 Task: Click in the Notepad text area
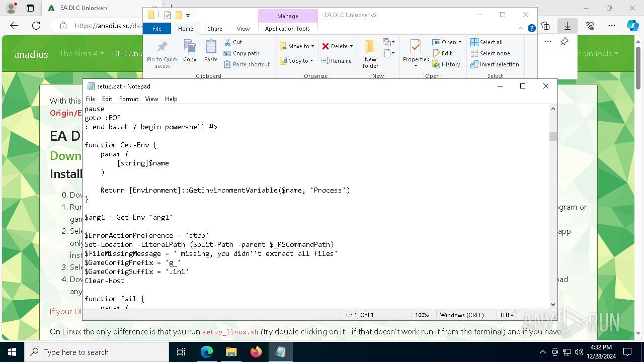coord(316,206)
